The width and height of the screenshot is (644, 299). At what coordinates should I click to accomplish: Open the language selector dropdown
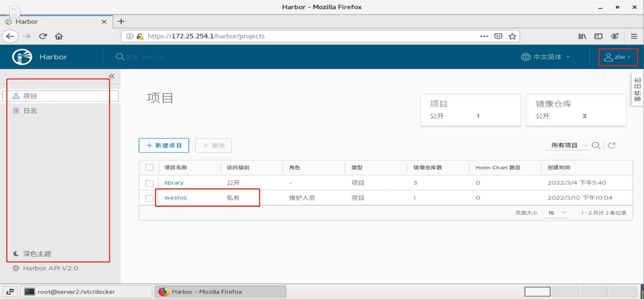546,57
